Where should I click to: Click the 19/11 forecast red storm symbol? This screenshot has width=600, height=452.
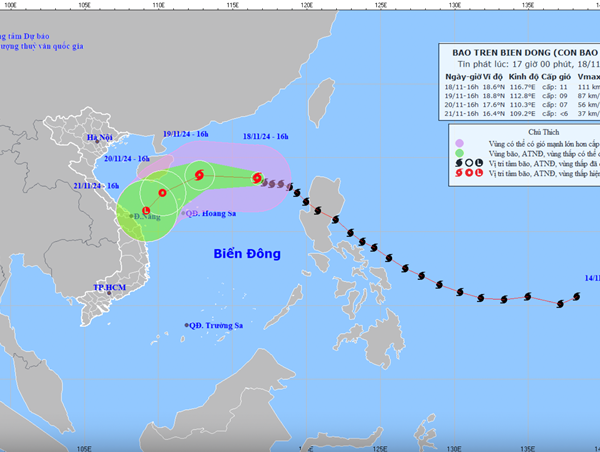coord(200,175)
